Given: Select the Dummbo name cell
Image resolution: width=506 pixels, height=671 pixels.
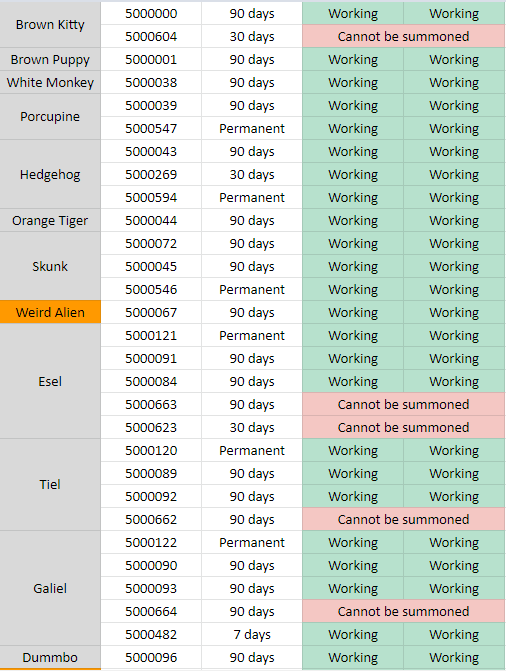Looking at the screenshot, I should pos(50,658).
